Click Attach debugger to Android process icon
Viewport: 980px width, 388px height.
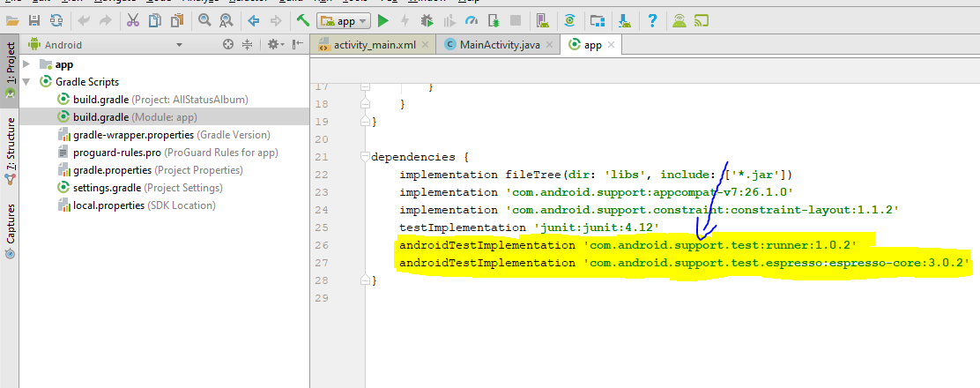[x=494, y=20]
